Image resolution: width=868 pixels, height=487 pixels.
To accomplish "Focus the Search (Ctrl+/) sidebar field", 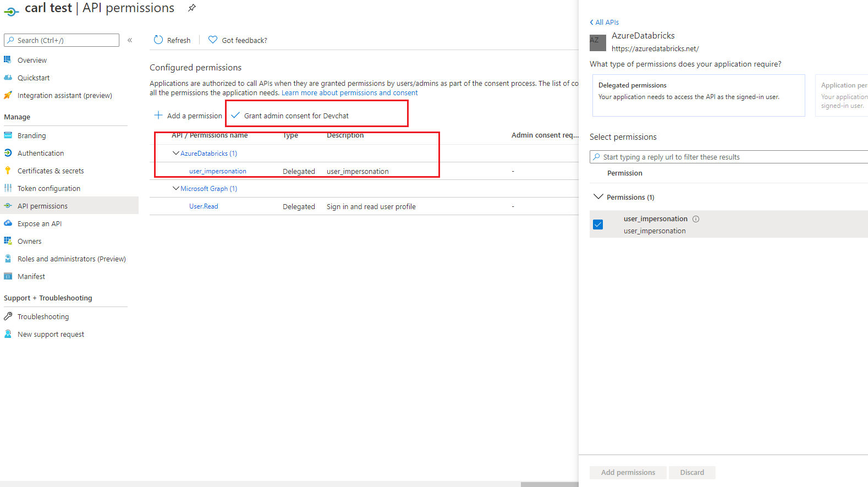I will tap(62, 40).
